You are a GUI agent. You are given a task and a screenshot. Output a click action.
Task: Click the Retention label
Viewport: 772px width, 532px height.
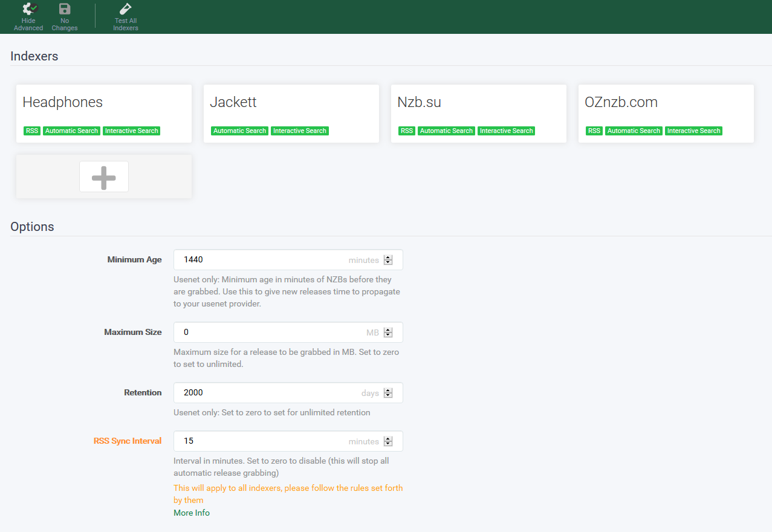[x=143, y=392]
